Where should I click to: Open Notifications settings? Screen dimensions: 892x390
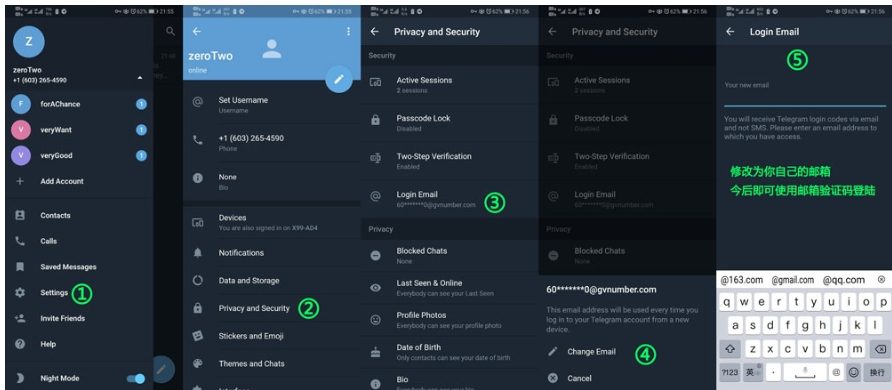[272, 253]
